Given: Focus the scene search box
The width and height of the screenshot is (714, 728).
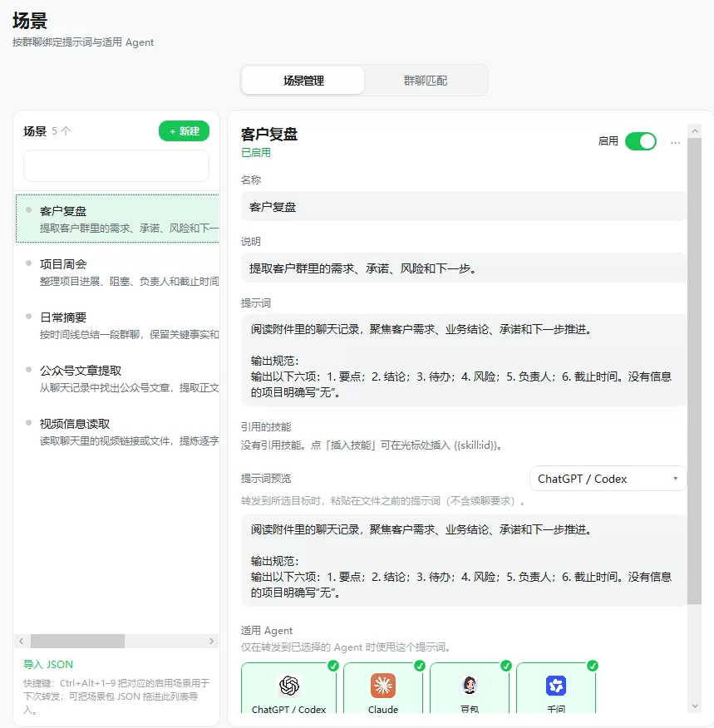Looking at the screenshot, I should (116, 165).
